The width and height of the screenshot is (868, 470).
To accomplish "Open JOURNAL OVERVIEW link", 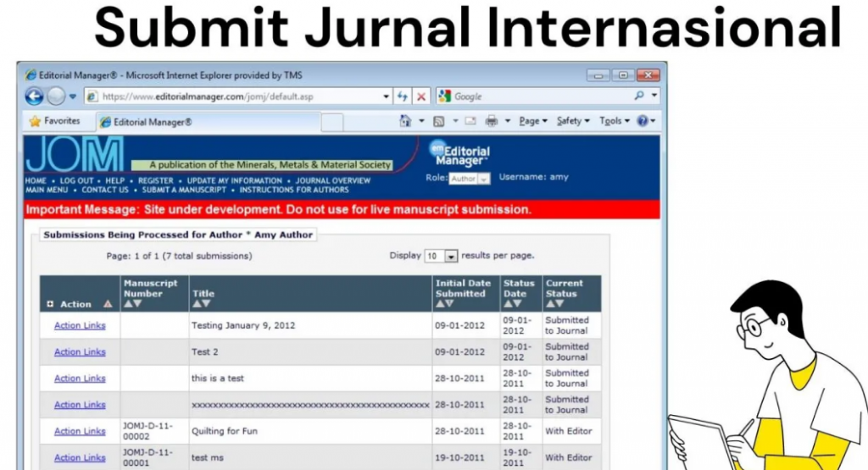I will pyautogui.click(x=332, y=181).
